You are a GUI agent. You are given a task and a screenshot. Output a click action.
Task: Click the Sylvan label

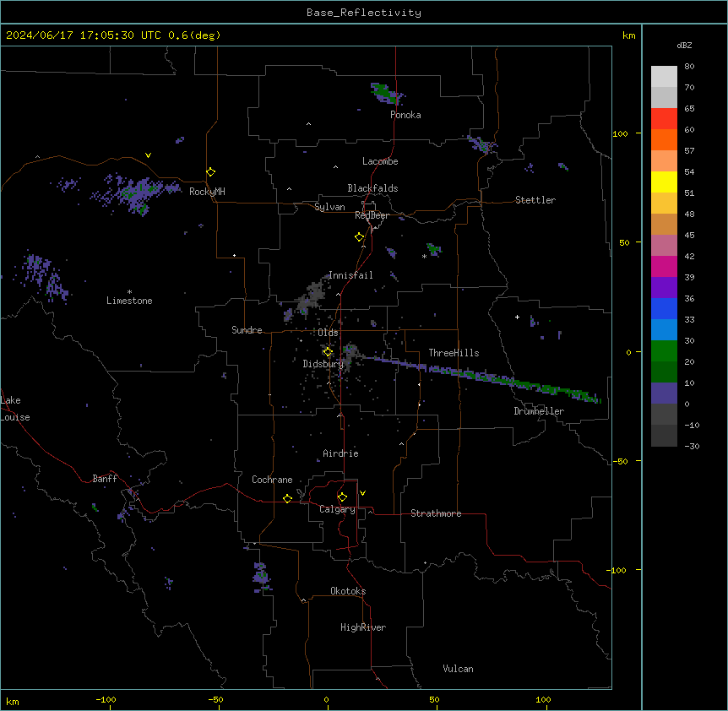[329, 207]
